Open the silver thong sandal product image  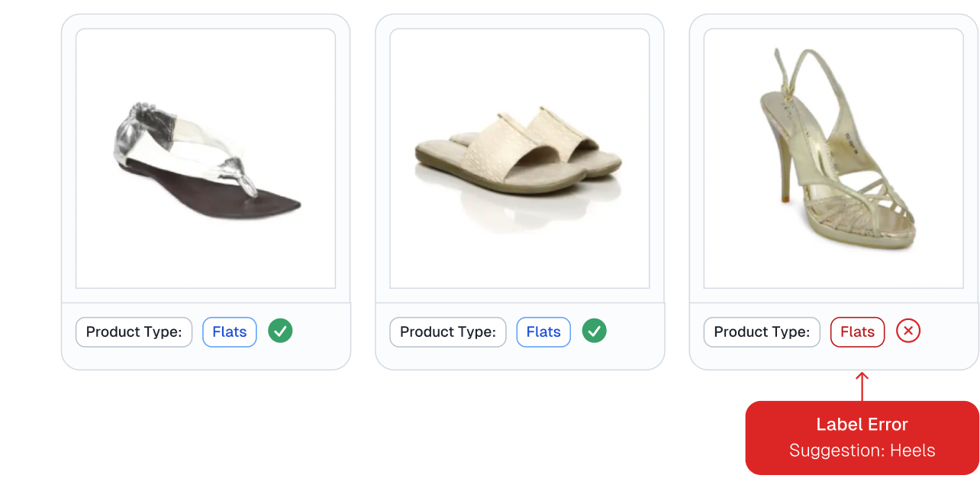coord(206,159)
